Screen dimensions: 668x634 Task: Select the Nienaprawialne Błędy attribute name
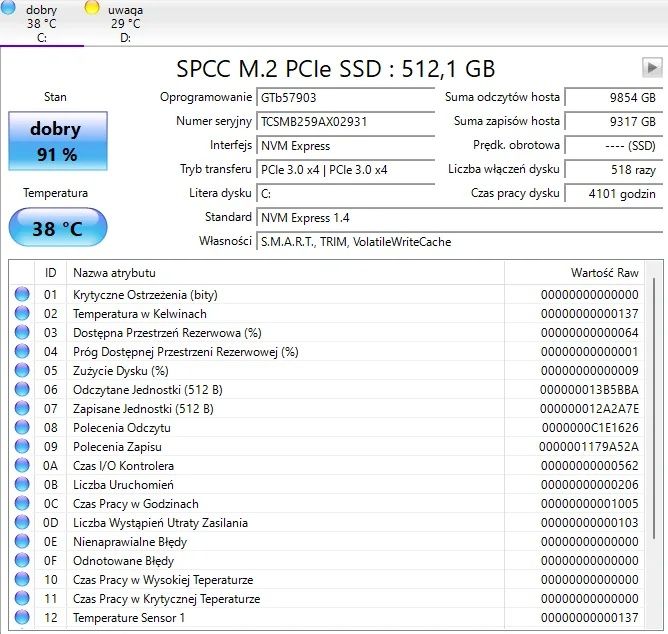130,542
